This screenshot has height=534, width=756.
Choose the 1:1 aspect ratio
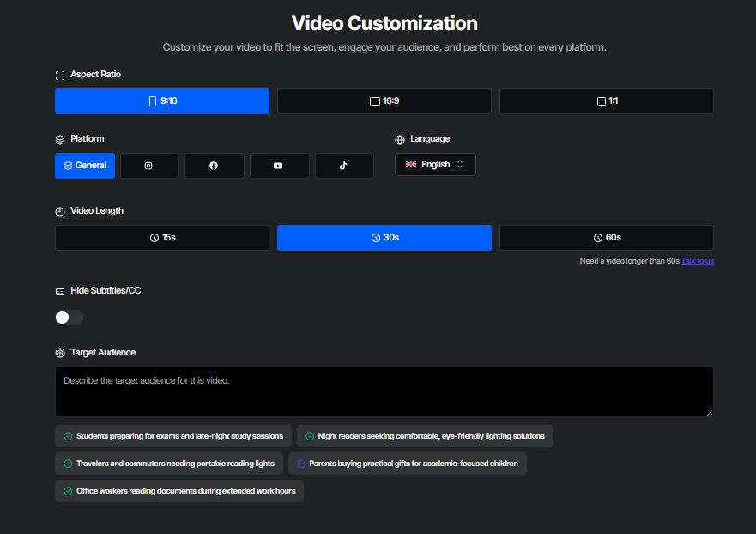tap(606, 100)
